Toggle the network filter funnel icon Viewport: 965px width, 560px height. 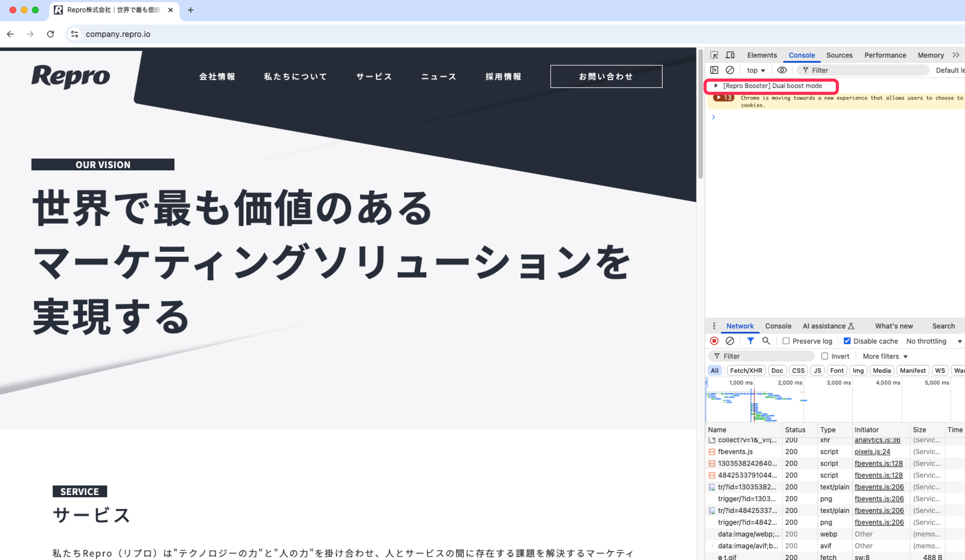coord(750,341)
